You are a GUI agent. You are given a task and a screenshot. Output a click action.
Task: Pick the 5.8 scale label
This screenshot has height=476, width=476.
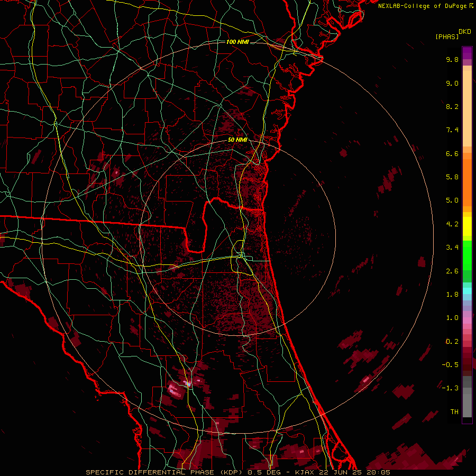[x=452, y=177]
